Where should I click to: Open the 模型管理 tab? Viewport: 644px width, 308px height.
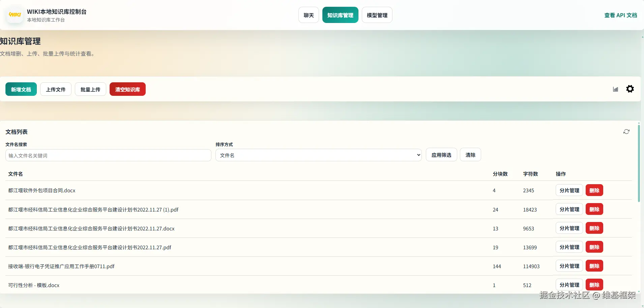coord(377,15)
